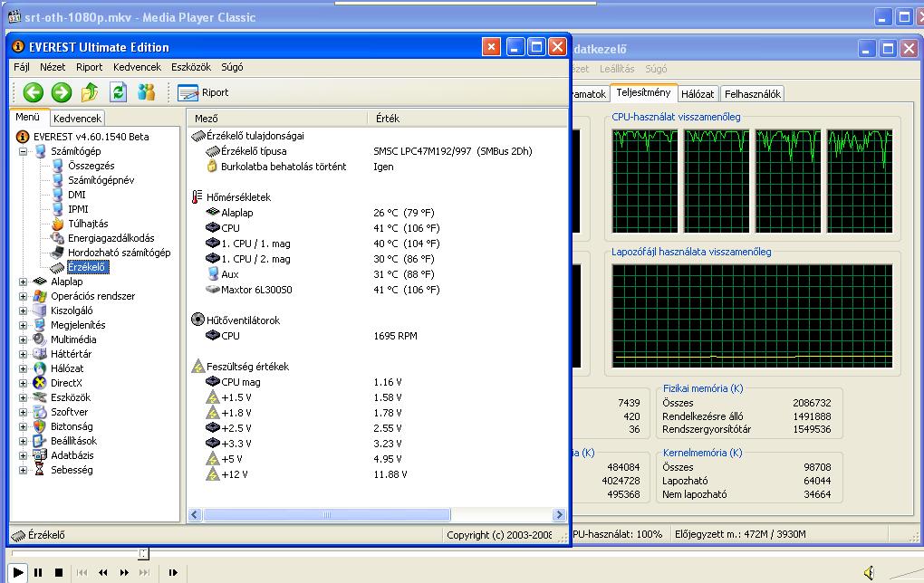
Task: Select the highlighted Érzékelő tree item
Action: (86, 267)
